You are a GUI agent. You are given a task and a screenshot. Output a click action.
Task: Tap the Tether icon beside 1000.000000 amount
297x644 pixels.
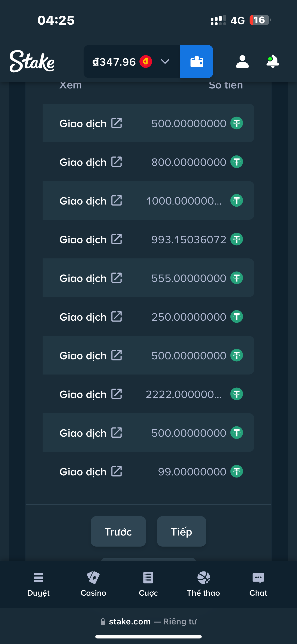coord(236,200)
